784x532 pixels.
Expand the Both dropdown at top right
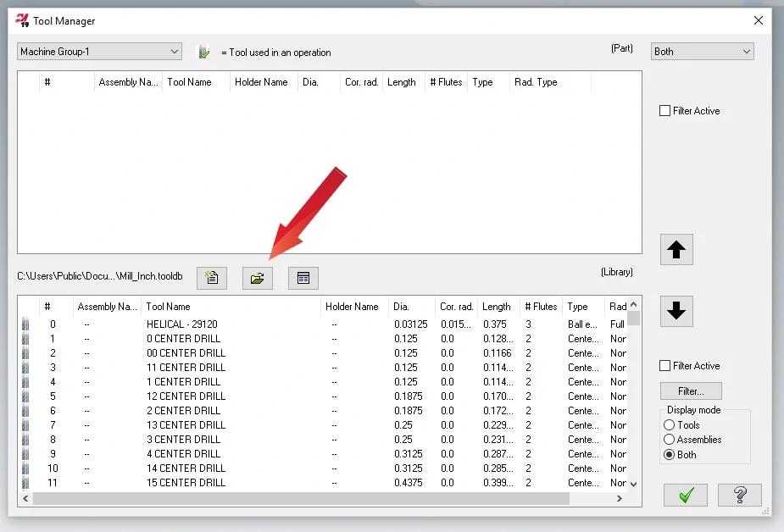click(x=702, y=52)
